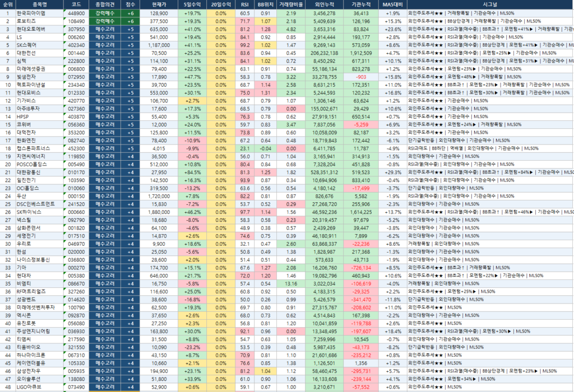
Task: Select MA5 value +18.4%
Action: coord(393,332)
